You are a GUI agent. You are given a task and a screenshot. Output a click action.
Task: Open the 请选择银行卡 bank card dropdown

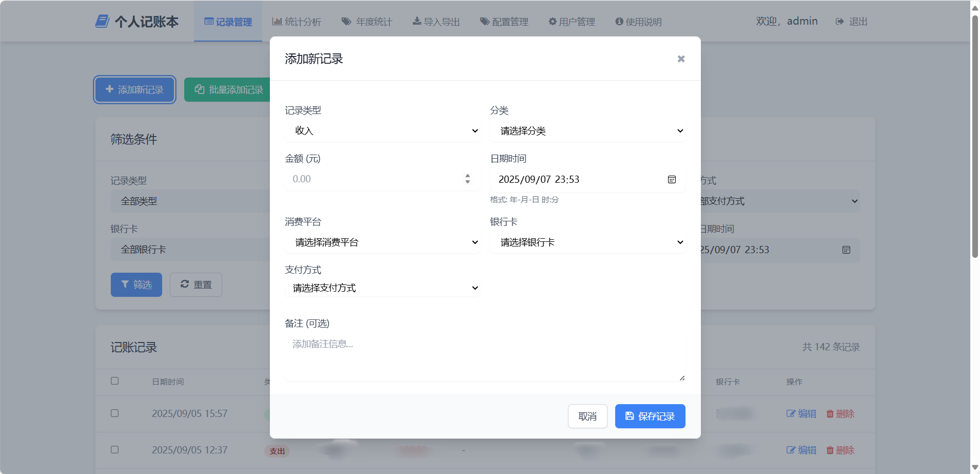point(587,242)
